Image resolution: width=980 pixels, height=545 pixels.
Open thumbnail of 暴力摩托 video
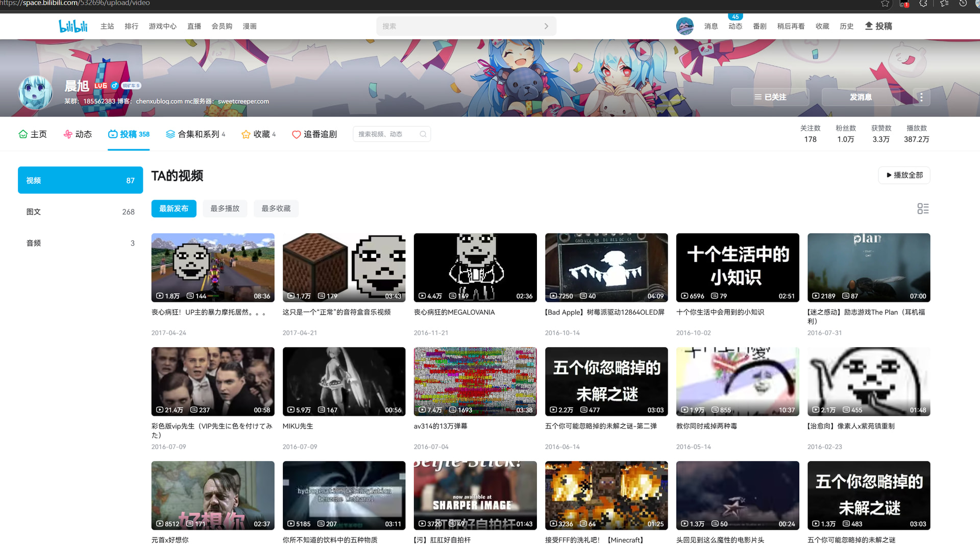(x=213, y=268)
